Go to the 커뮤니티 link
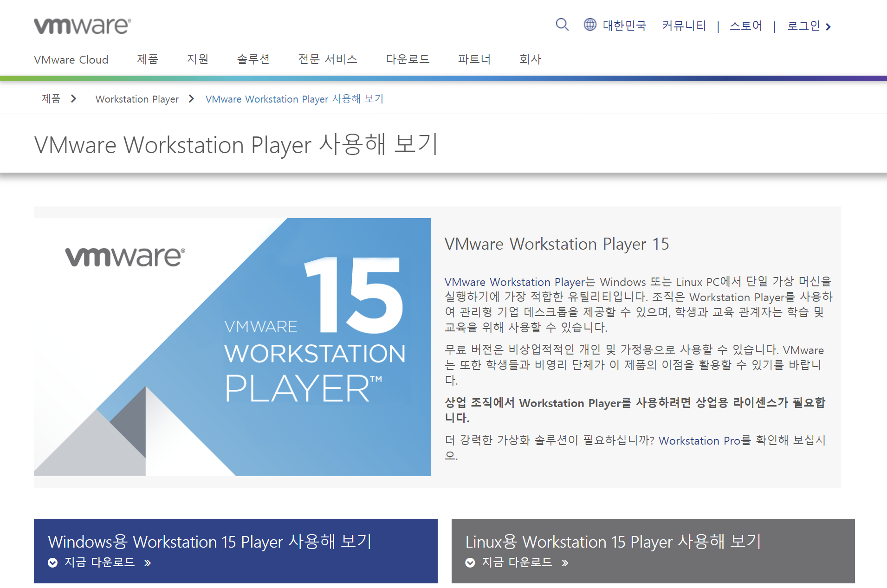This screenshot has height=588, width=887. click(x=684, y=26)
